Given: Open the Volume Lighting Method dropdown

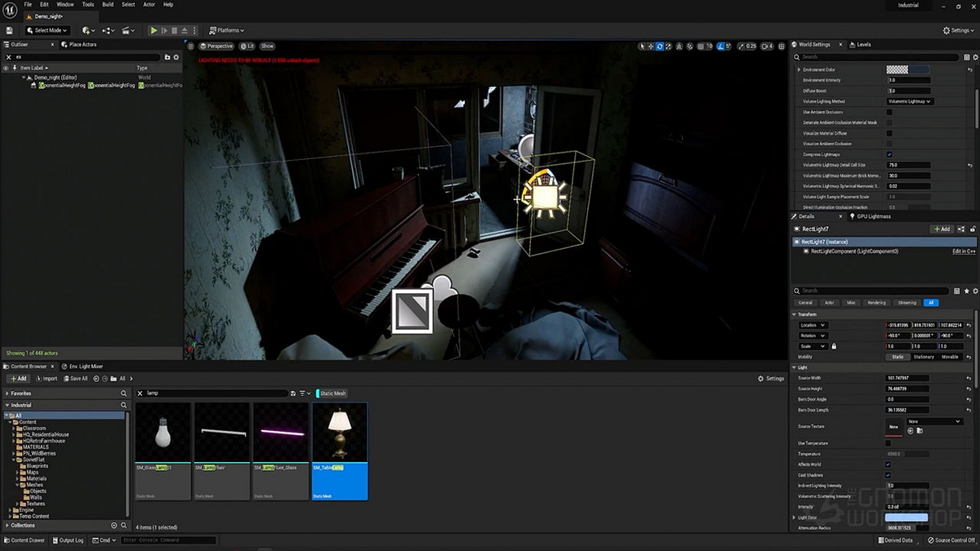Looking at the screenshot, I should tap(910, 101).
